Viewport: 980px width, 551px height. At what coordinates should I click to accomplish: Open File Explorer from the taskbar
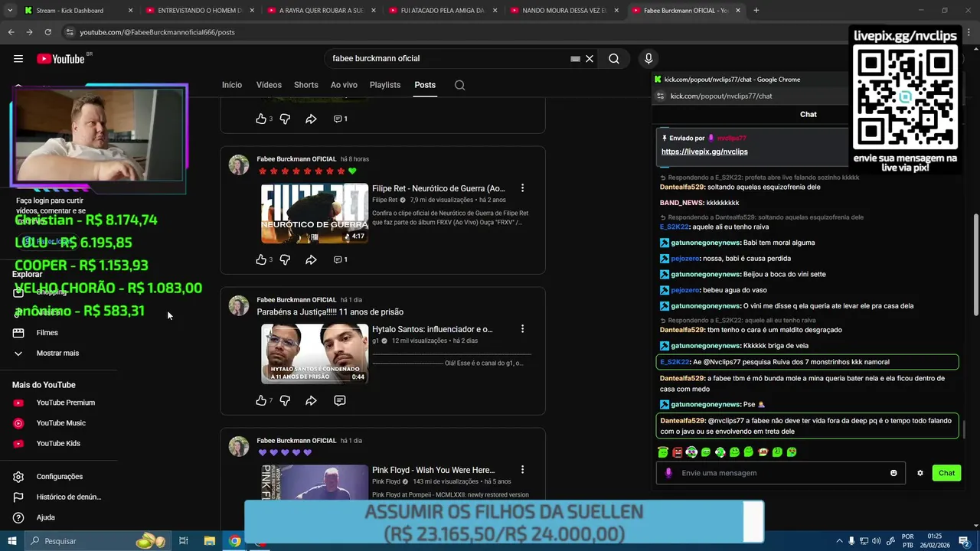click(x=209, y=541)
